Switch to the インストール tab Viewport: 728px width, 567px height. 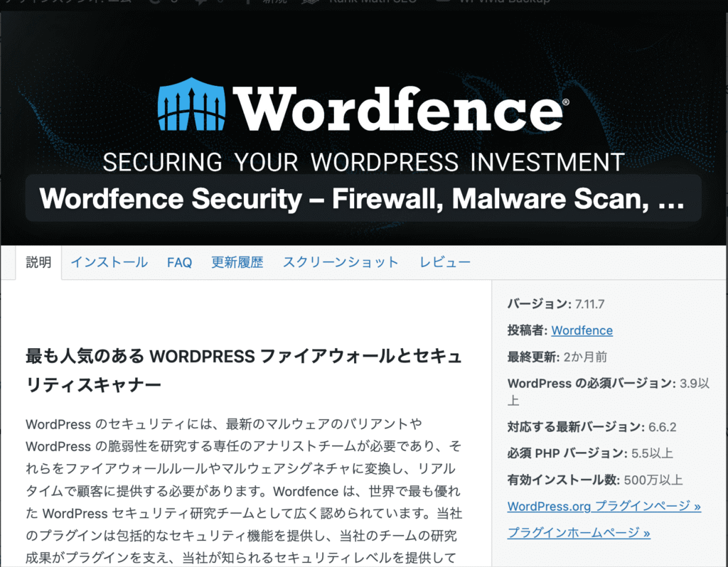pos(109,263)
